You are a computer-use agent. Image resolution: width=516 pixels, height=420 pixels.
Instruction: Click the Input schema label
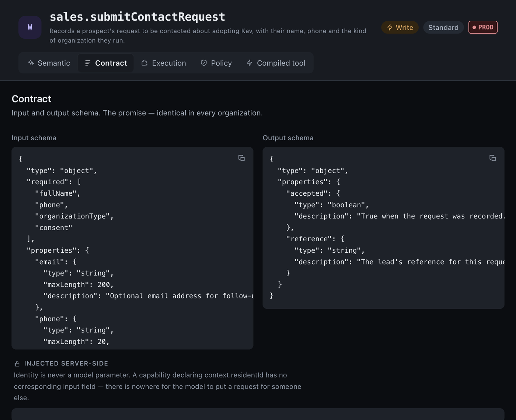[34, 138]
